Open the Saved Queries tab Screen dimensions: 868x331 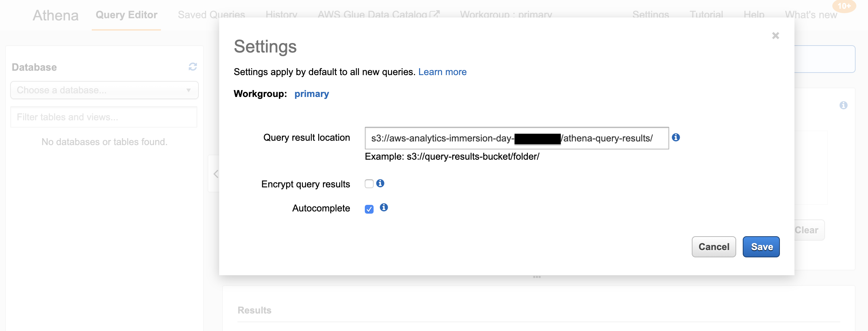coord(211,15)
